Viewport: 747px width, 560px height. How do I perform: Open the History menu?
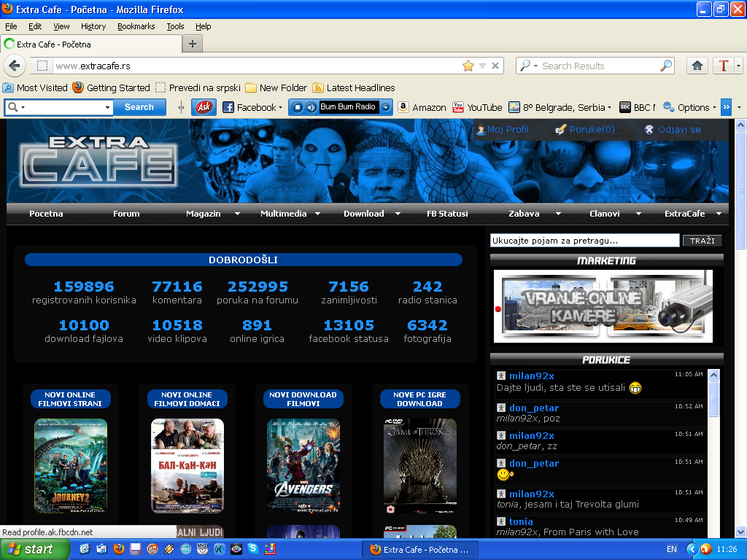click(x=93, y=26)
